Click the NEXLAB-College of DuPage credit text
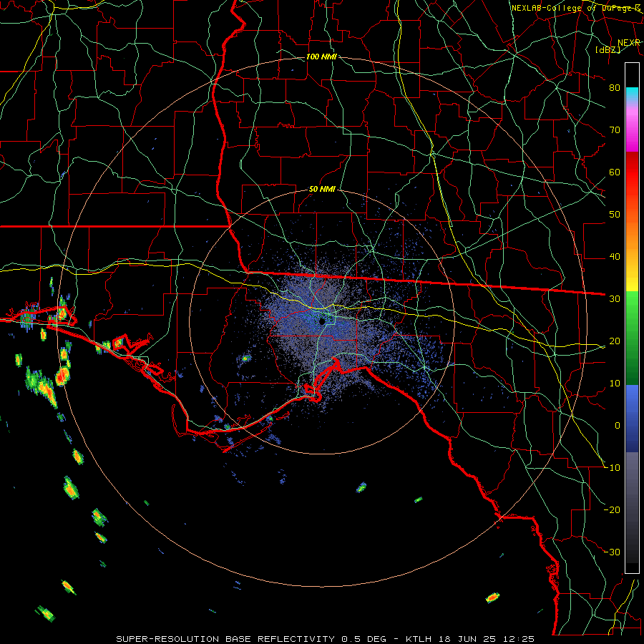 tap(575, 8)
